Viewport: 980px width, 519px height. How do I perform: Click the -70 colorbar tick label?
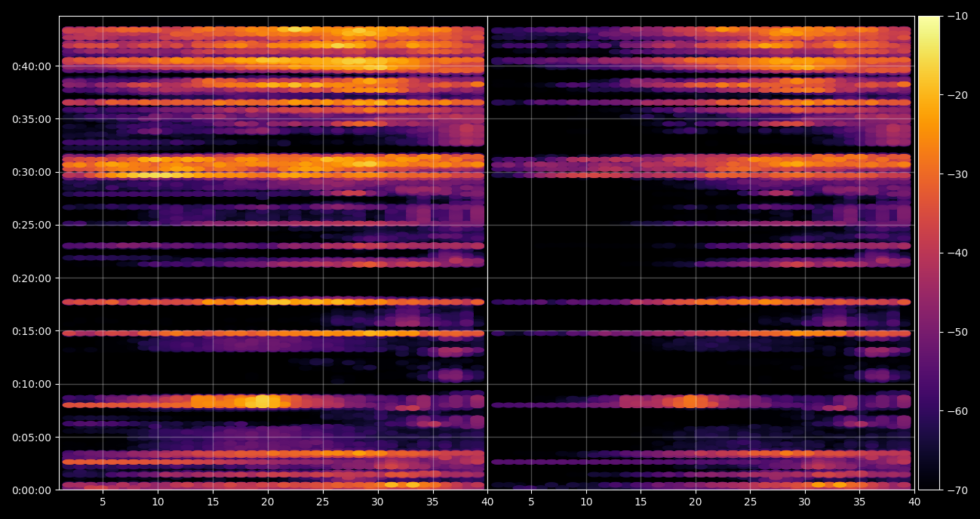957,490
